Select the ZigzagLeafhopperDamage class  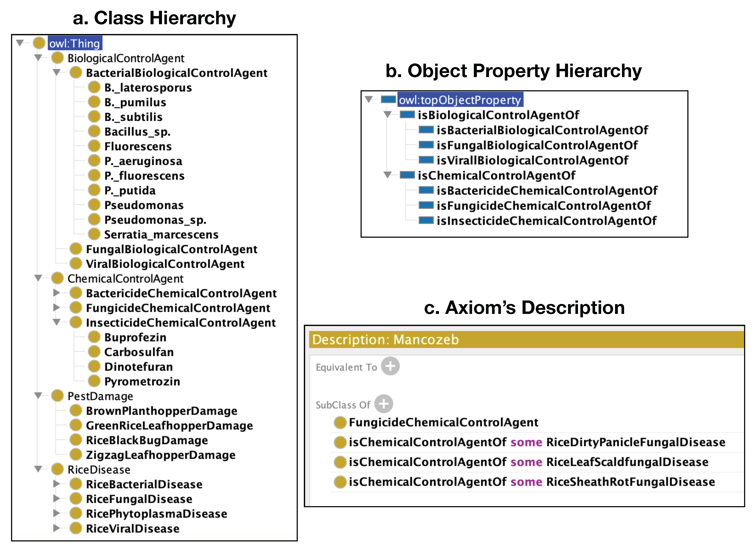160,455
